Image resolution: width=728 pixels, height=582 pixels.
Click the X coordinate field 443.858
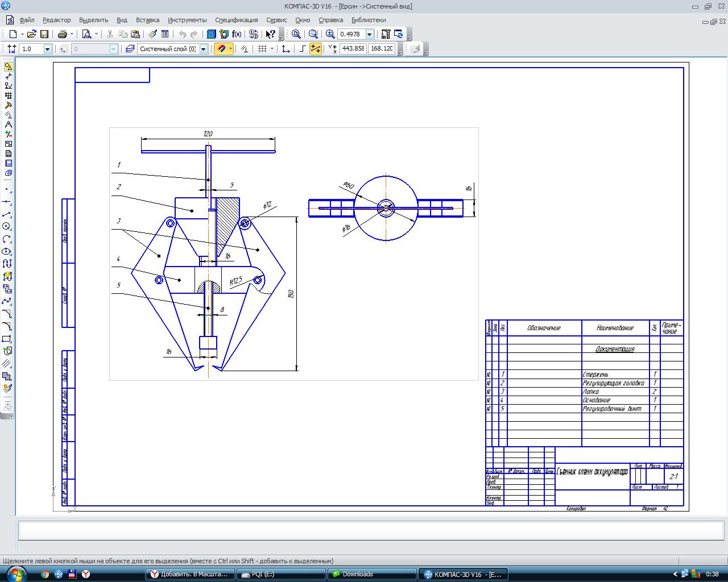353,49
